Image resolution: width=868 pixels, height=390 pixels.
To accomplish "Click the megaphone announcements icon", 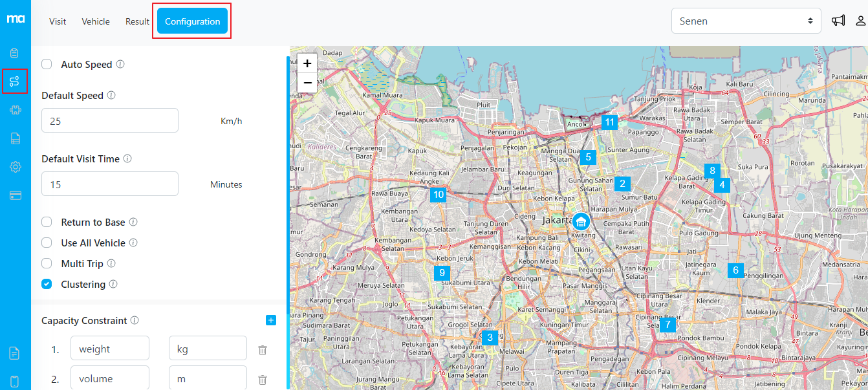I will (x=838, y=21).
